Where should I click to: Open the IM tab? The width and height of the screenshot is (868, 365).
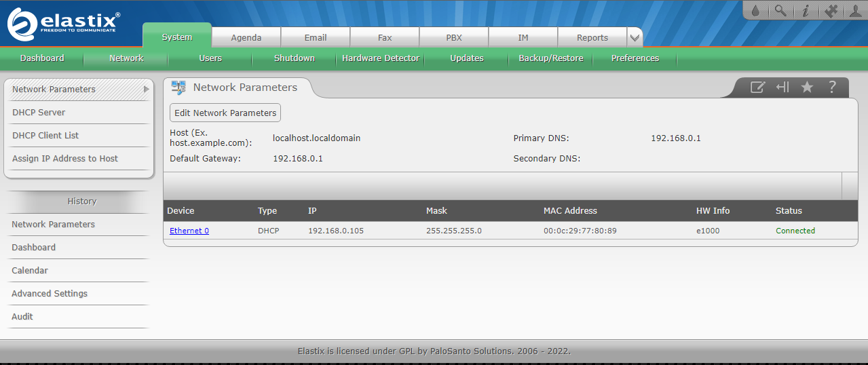(523, 37)
